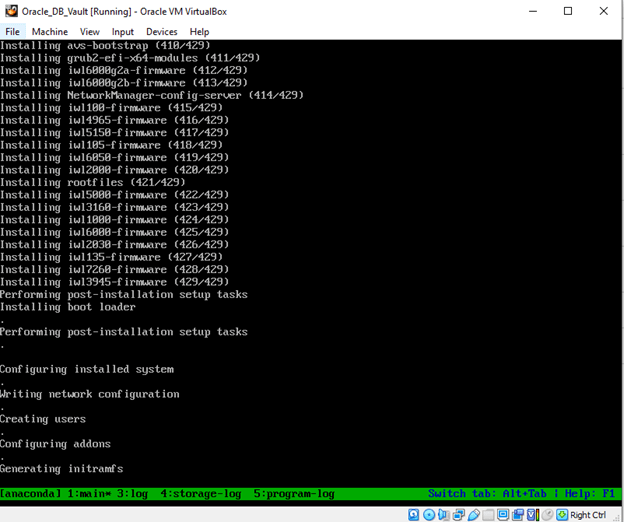Open the View menu
The width and height of the screenshot is (624, 522).
90,31
